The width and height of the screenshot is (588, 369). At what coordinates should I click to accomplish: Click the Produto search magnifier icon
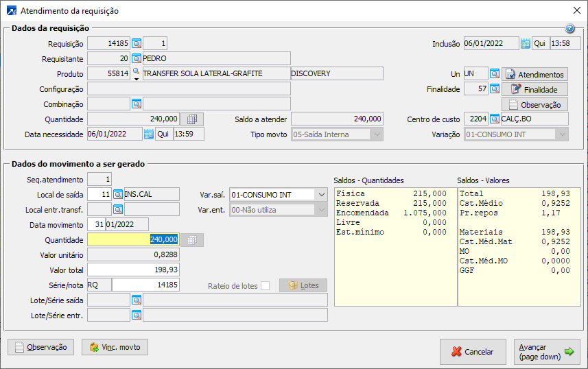pos(136,72)
